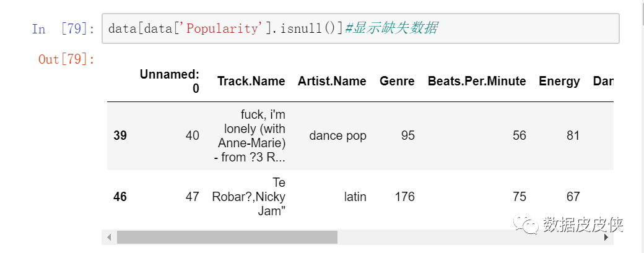Click inside the code input cell
644x253 pixels.
coord(360,28)
